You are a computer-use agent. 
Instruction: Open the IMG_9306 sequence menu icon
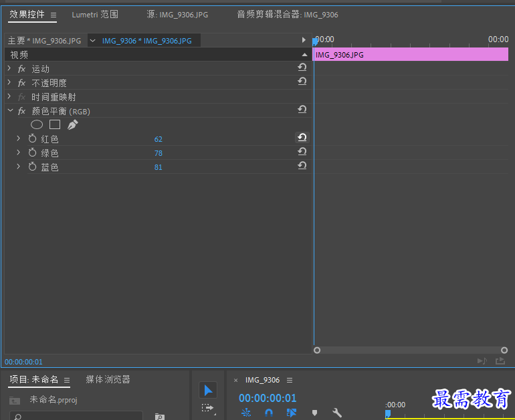(x=290, y=381)
